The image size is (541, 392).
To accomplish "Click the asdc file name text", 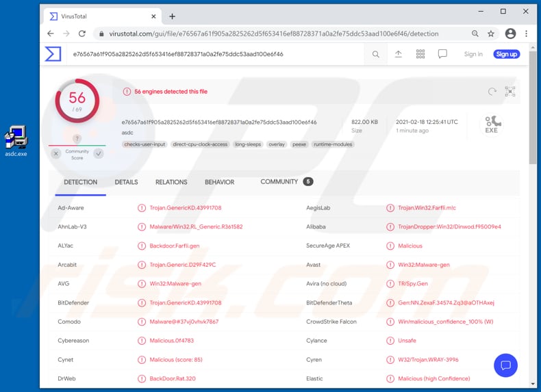I will 127,133.
